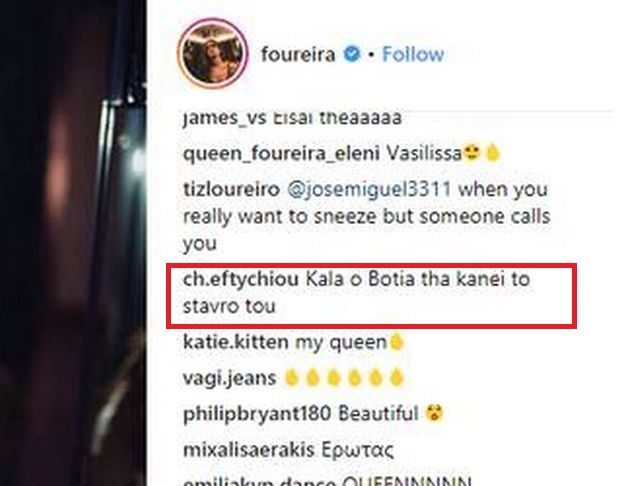
Task: Click the james_vs username
Action: pos(224,118)
